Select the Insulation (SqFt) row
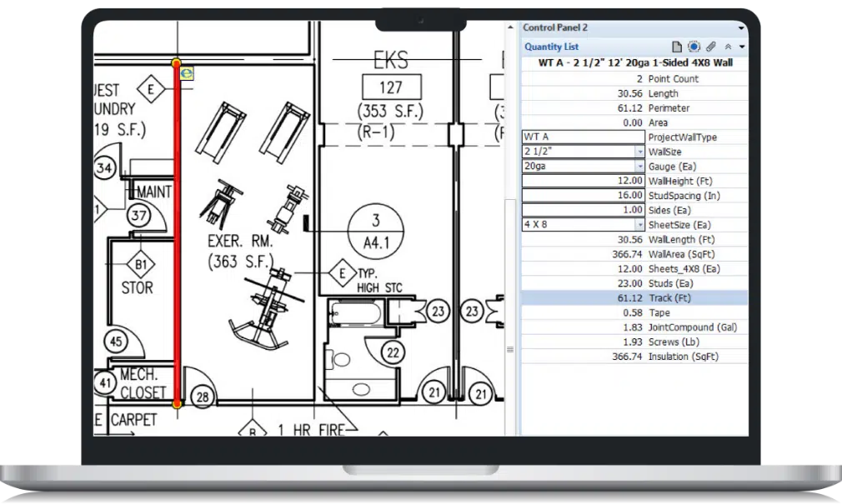 (634, 357)
